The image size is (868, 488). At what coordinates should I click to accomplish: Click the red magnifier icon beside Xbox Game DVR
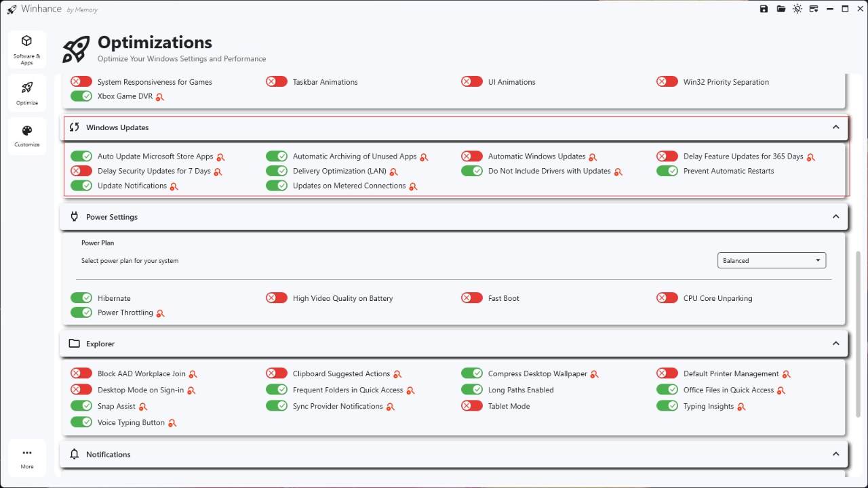[x=160, y=97]
